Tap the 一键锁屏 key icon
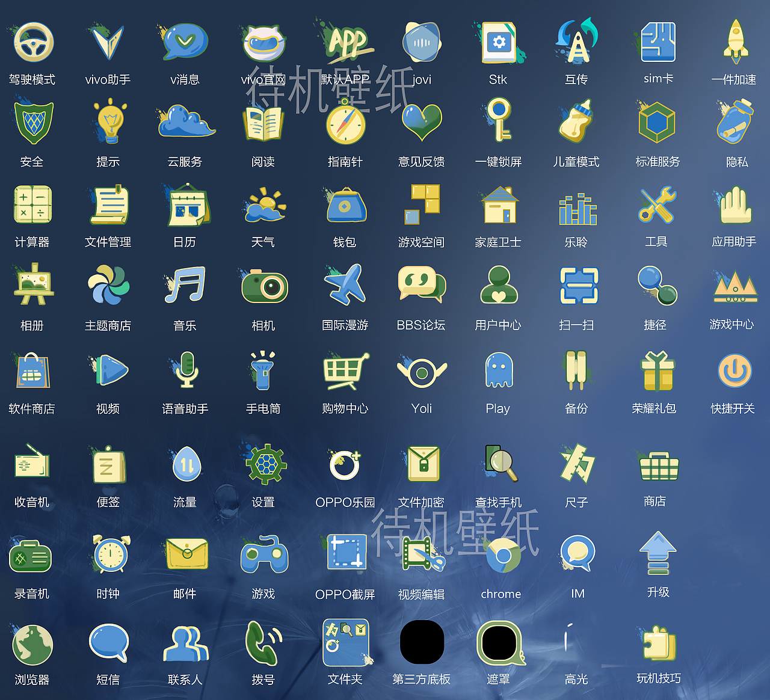The height and width of the screenshot is (700, 770). (x=499, y=120)
